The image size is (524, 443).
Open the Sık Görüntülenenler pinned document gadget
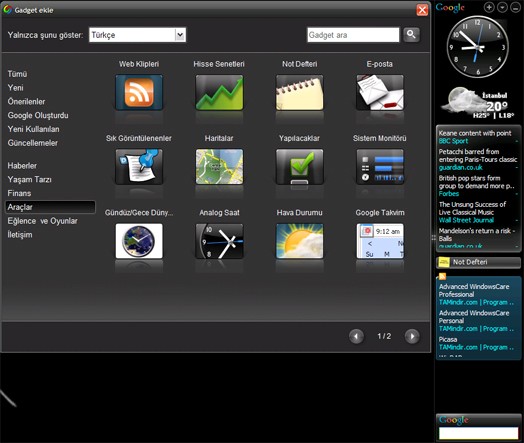point(139,167)
